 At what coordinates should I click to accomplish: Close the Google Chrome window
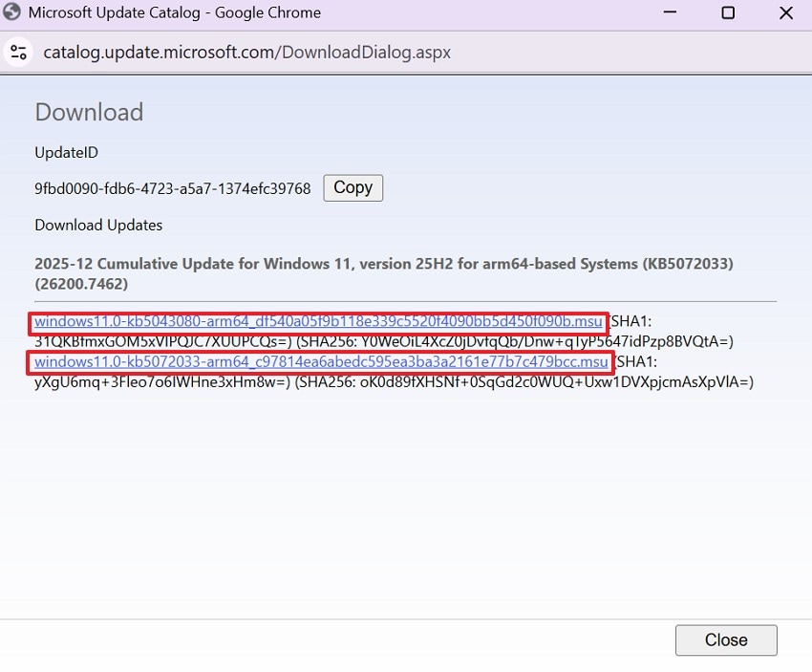click(x=785, y=12)
